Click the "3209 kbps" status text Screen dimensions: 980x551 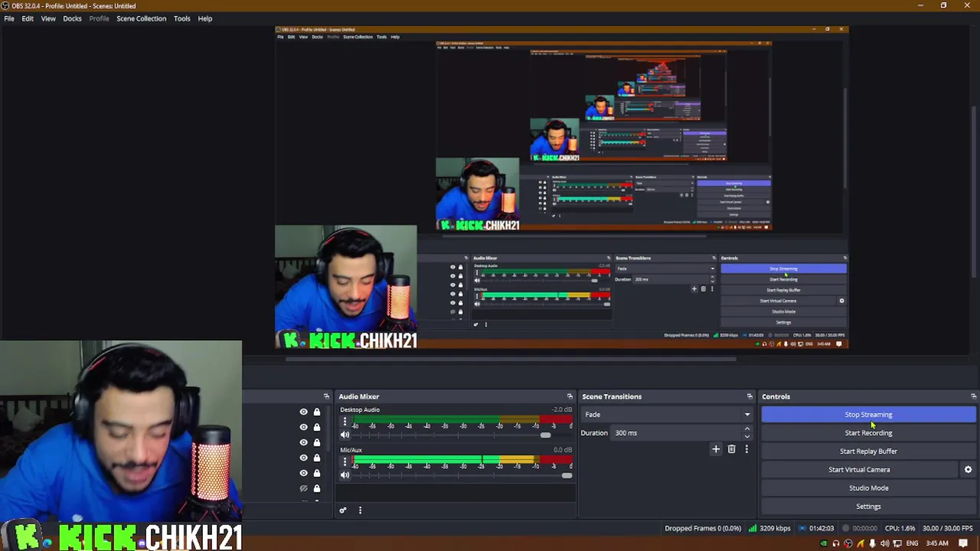click(x=775, y=528)
